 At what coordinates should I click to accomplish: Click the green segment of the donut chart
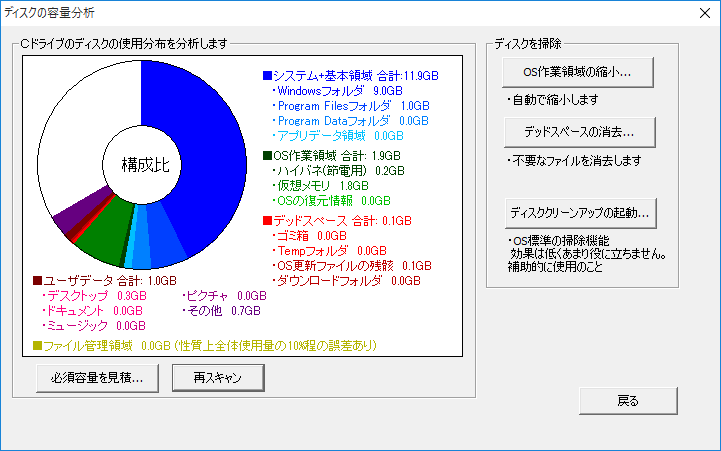101,237
